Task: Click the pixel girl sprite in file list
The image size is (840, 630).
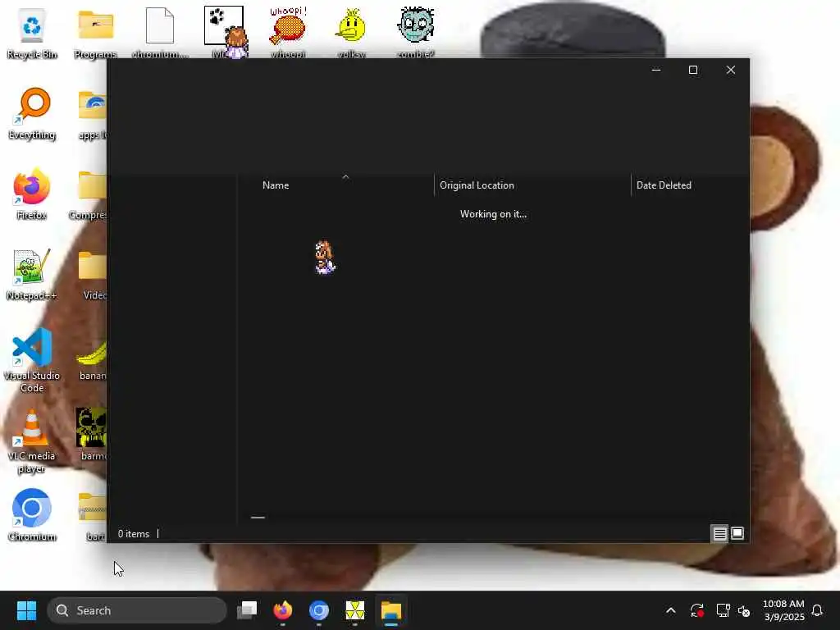Action: point(325,258)
